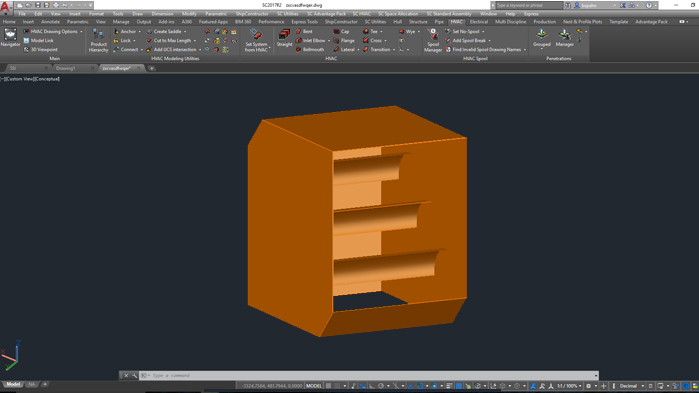Viewport: 699px width, 393px height.
Task: Click the command line wrench icon
Action: pos(135,376)
